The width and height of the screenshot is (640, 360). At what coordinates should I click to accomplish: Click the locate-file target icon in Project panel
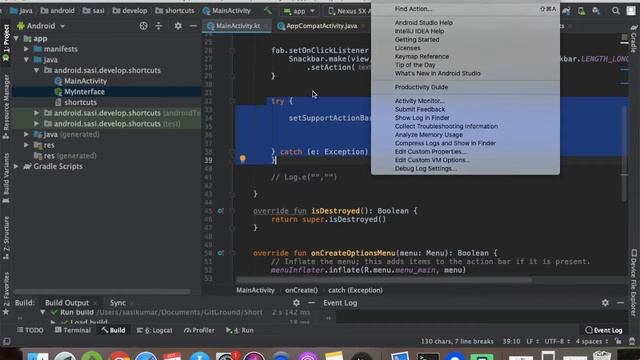(x=143, y=26)
